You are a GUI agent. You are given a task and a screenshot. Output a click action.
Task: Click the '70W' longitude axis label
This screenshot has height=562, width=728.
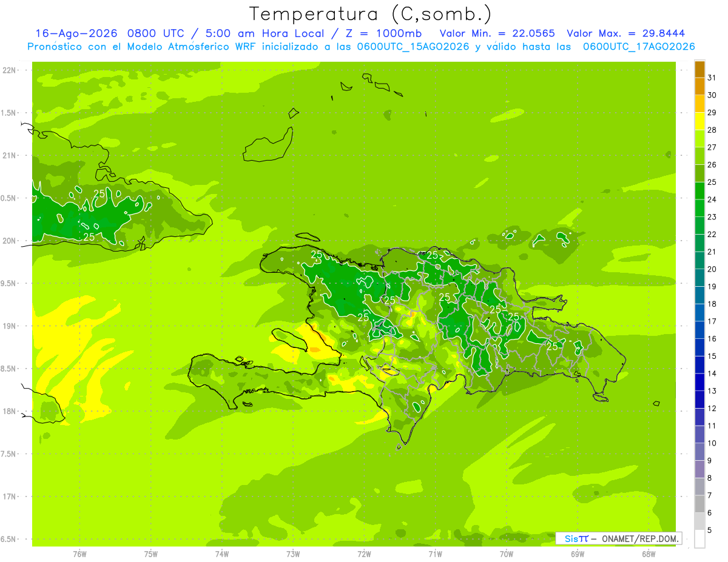coord(506,554)
